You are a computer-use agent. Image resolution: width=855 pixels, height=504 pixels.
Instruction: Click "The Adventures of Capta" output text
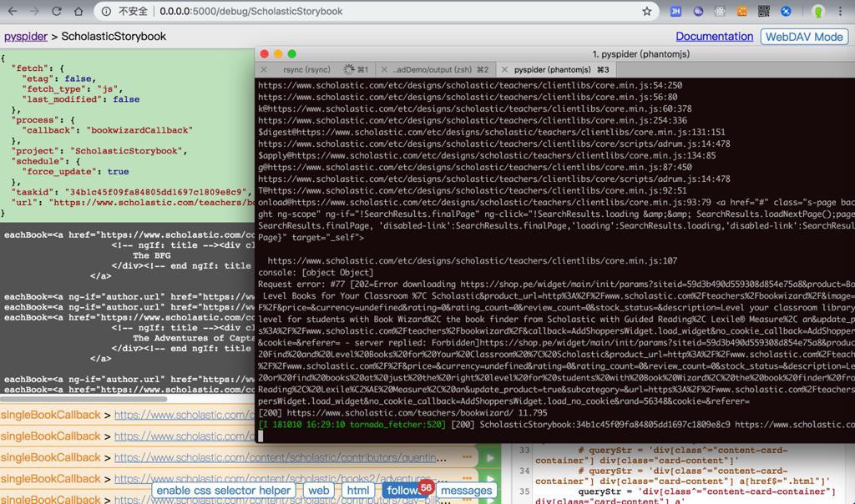pyautogui.click(x=194, y=338)
